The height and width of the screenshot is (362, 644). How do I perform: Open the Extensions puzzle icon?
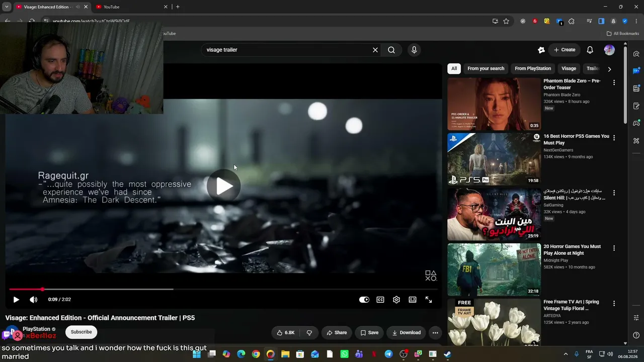click(571, 21)
